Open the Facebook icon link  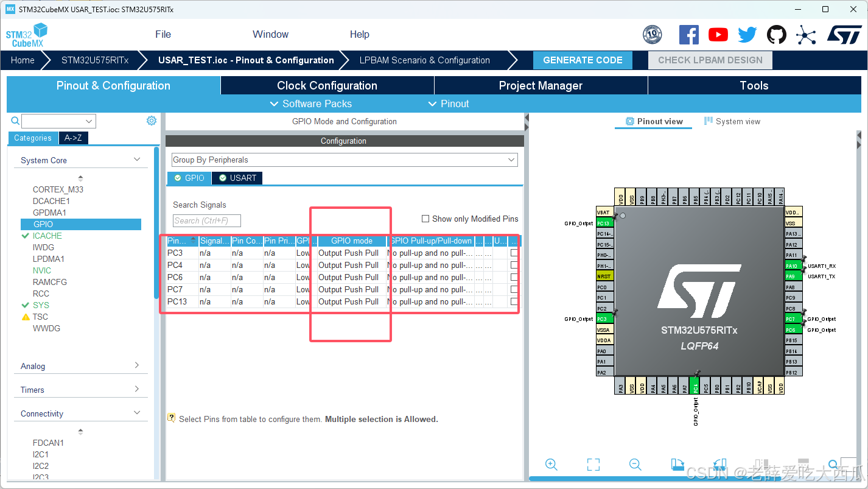pyautogui.click(x=688, y=35)
